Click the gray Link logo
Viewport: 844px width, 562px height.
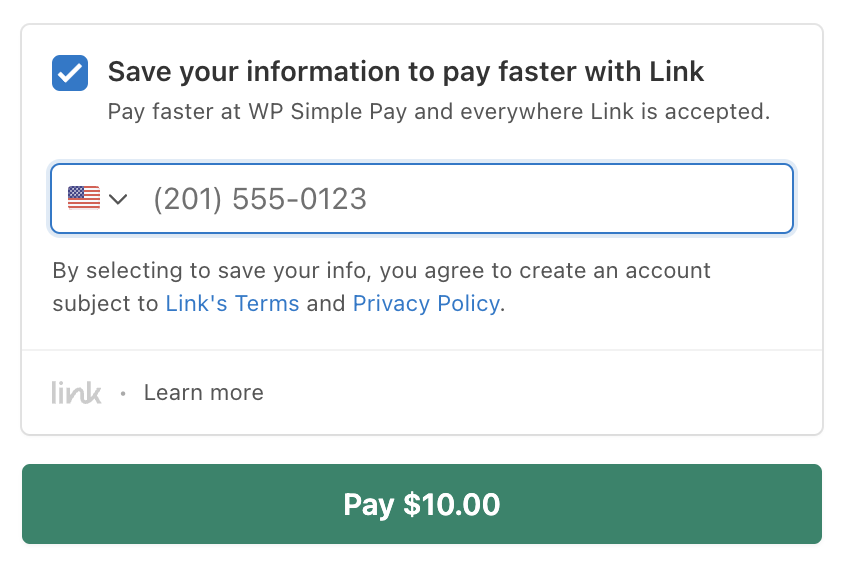tap(76, 392)
